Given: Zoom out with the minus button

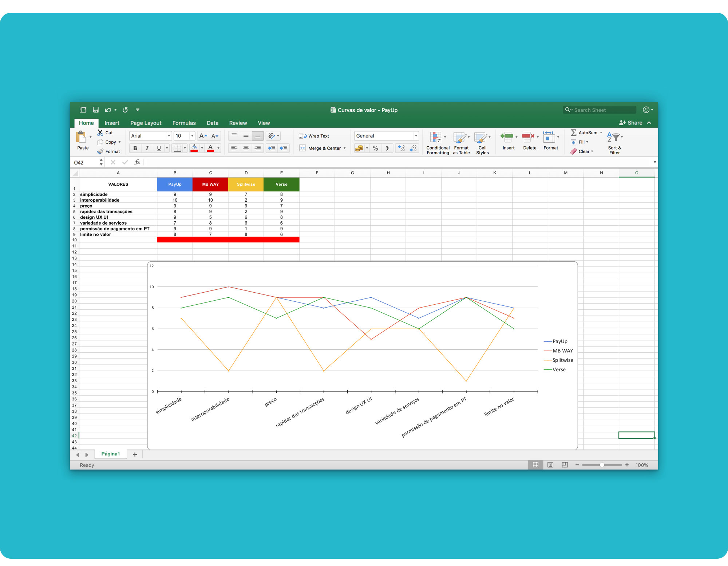Looking at the screenshot, I should tap(577, 465).
